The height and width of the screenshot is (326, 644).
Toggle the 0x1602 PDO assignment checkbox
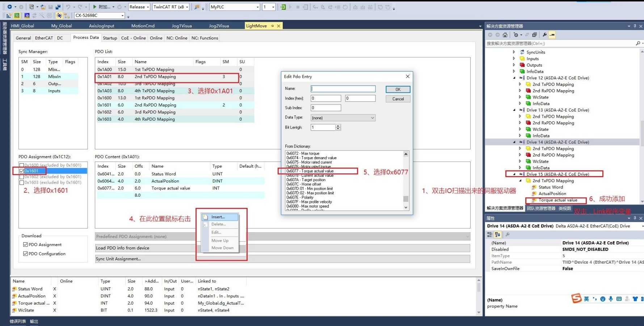(x=22, y=177)
